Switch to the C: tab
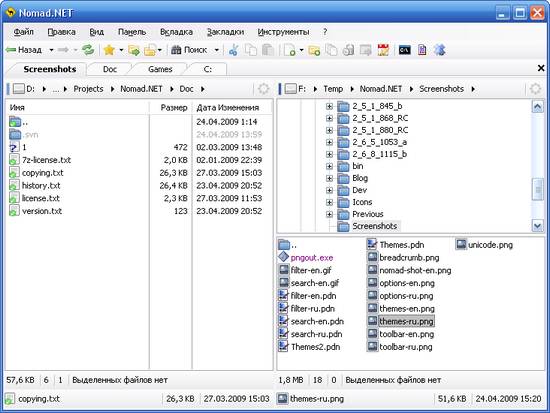 click(208, 69)
